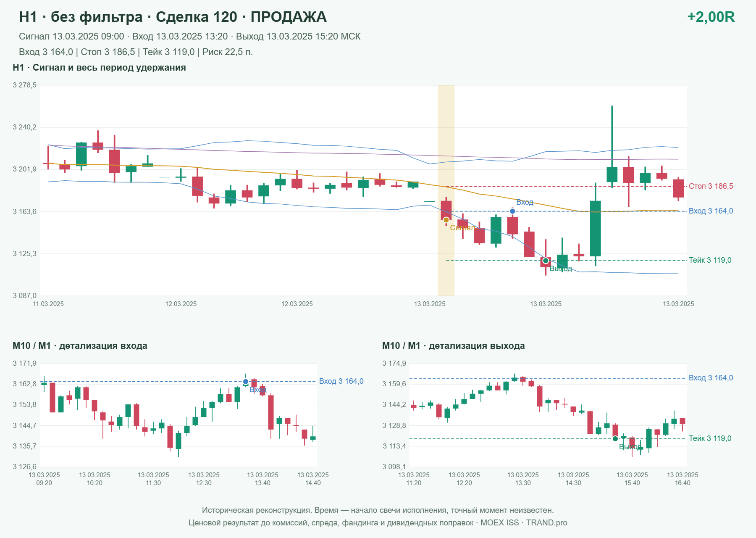Screen dimensions: 756x538
Task: Click the '13.03.2025 16:40' tick on exit chart
Action: [x=682, y=479]
